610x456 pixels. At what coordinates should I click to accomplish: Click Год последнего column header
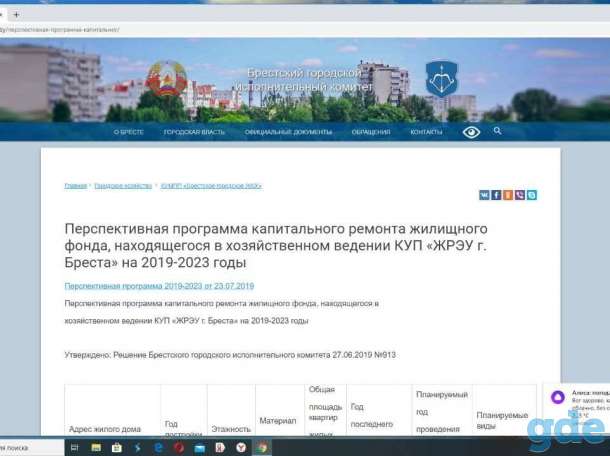point(372,415)
